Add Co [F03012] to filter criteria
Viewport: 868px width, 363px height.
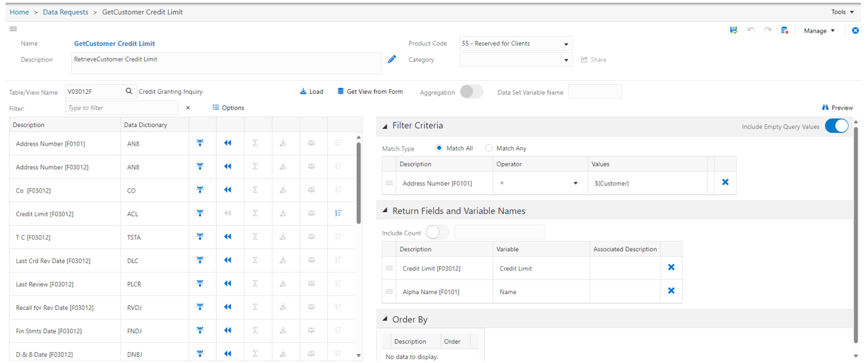click(x=200, y=190)
